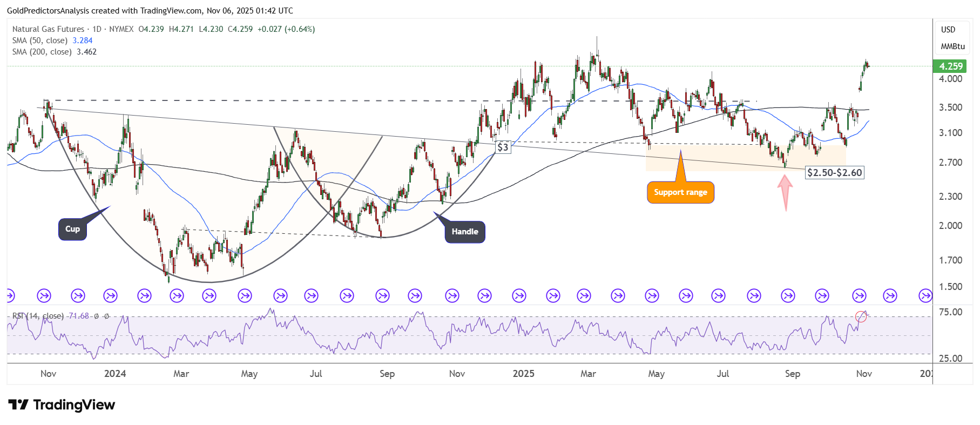
Task: Click the red circle marker on RSI line
Action: point(861,317)
